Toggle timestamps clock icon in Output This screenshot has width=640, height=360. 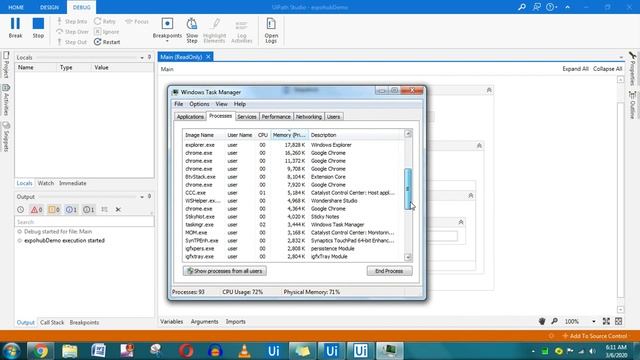(x=20, y=209)
